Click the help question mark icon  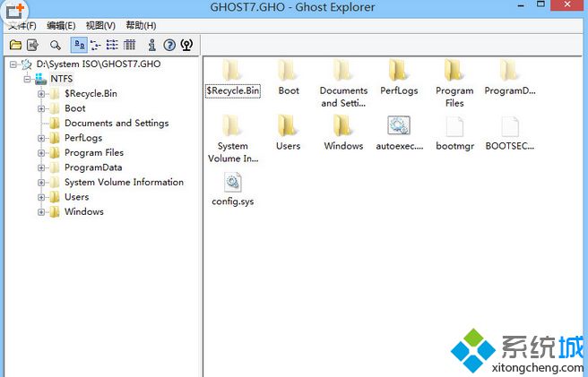pyautogui.click(x=169, y=45)
